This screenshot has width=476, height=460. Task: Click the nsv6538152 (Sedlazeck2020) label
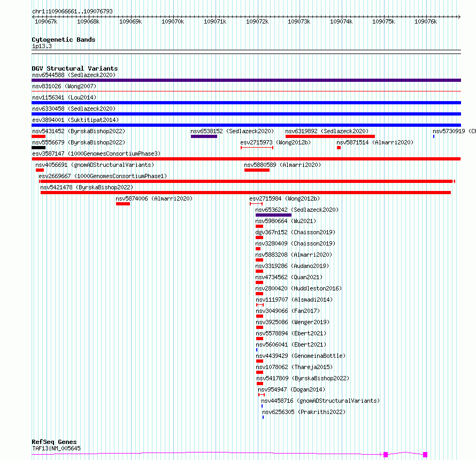coord(232,131)
